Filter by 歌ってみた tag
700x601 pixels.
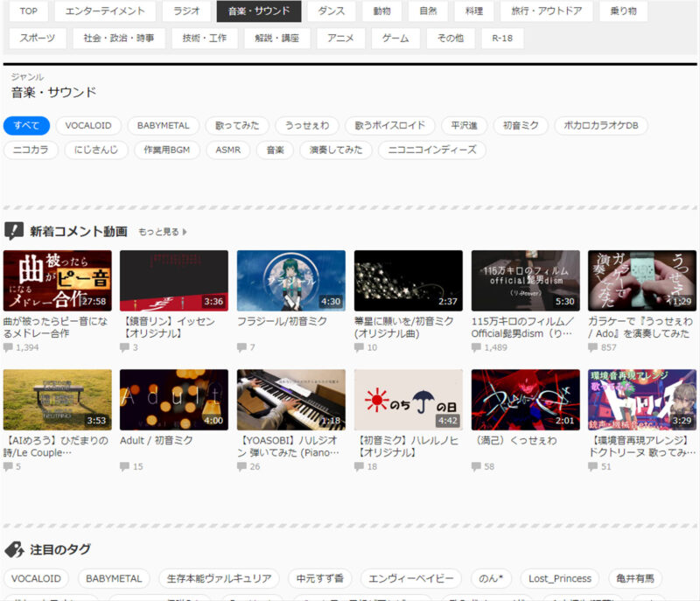(x=237, y=126)
